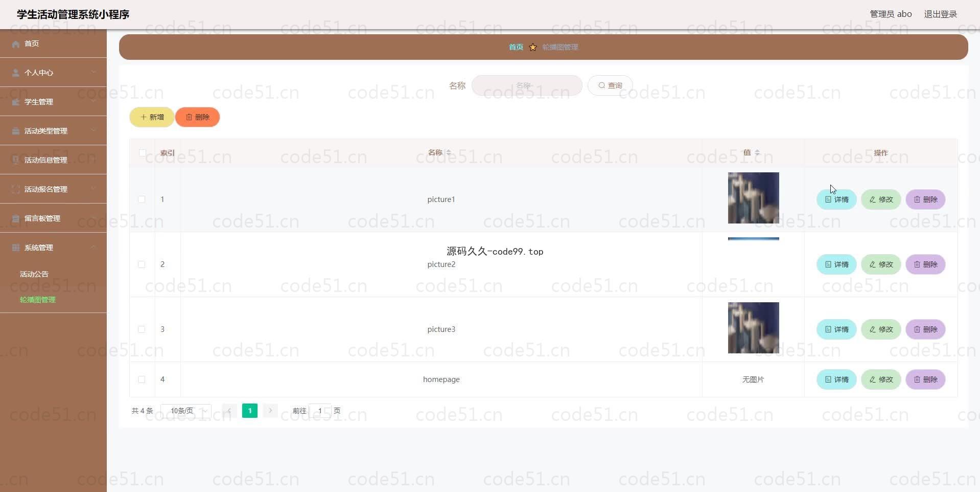Collapse the 系统管理 menu chevron
The height and width of the screenshot is (492, 980).
point(94,247)
